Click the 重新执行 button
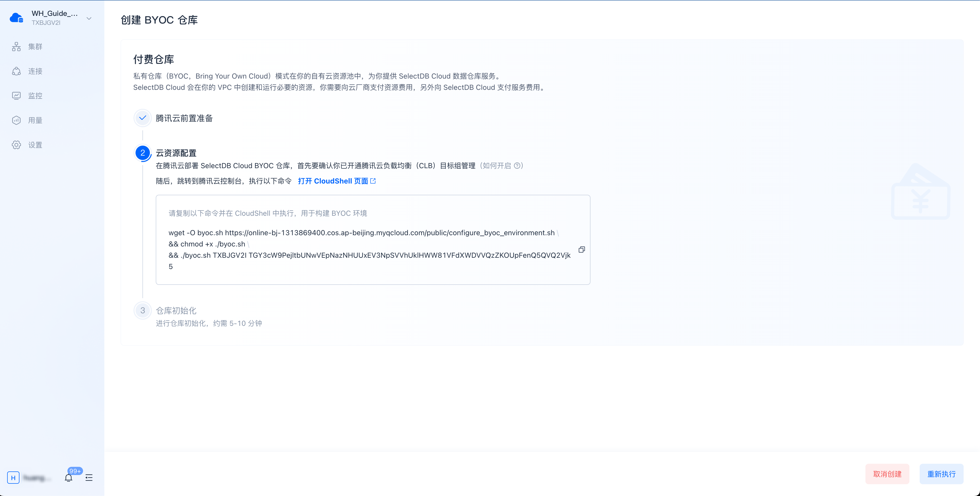 point(942,474)
